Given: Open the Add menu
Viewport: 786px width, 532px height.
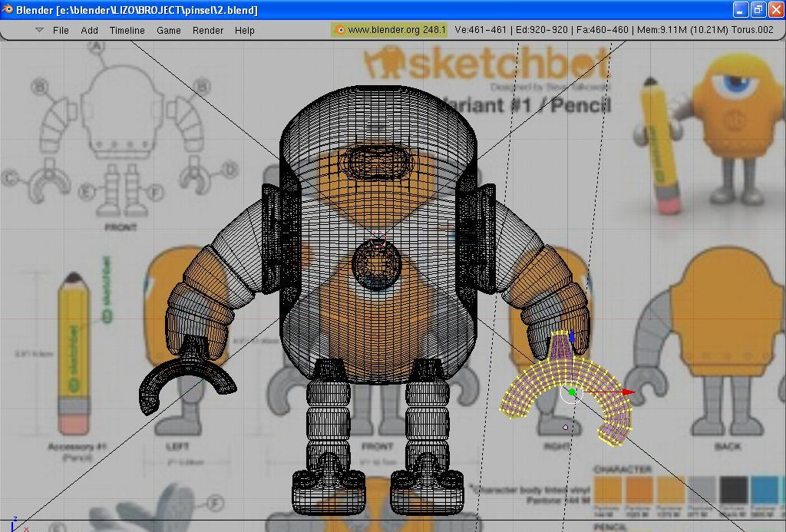Looking at the screenshot, I should [x=89, y=31].
